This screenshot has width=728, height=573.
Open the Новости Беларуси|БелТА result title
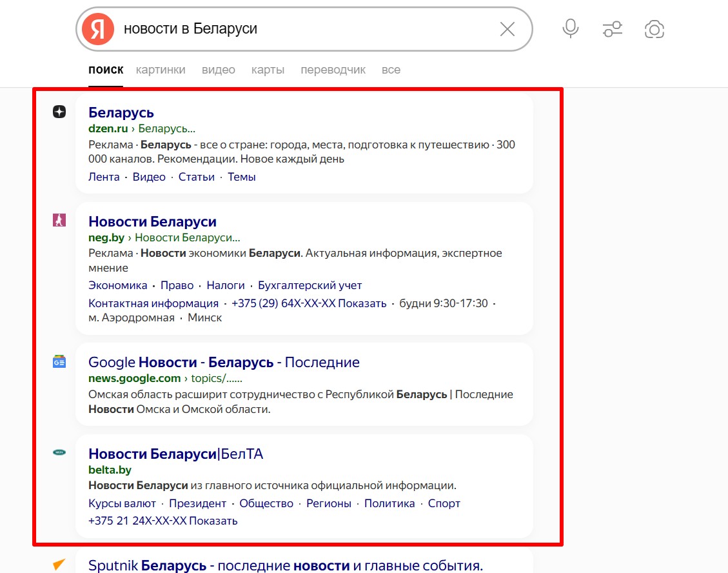tap(175, 454)
